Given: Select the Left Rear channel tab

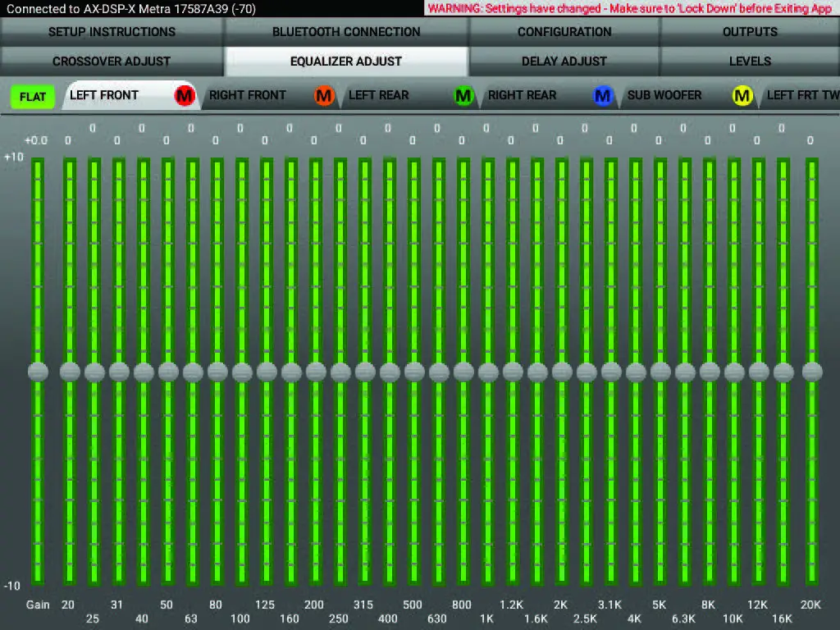Looking at the screenshot, I should pos(410,95).
